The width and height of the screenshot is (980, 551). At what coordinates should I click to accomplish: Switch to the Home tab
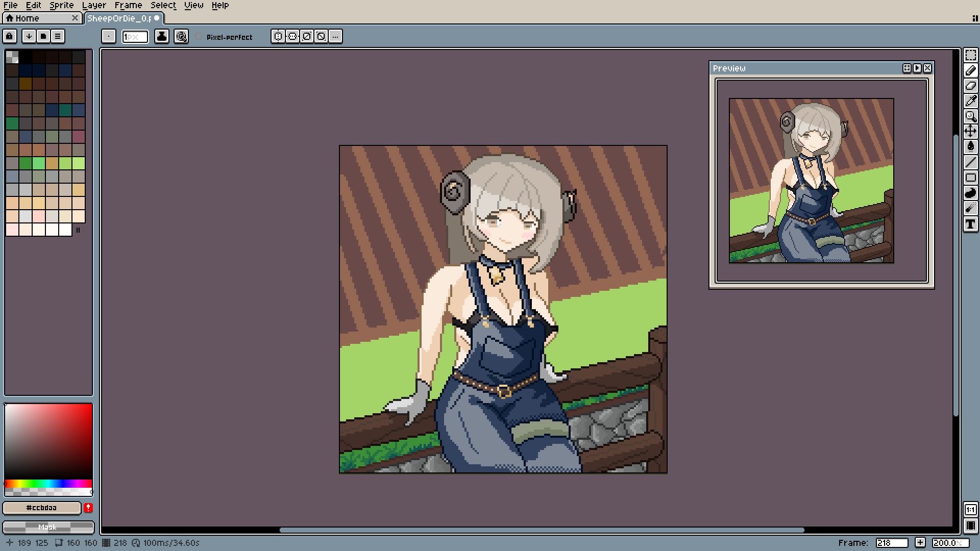pyautogui.click(x=28, y=18)
